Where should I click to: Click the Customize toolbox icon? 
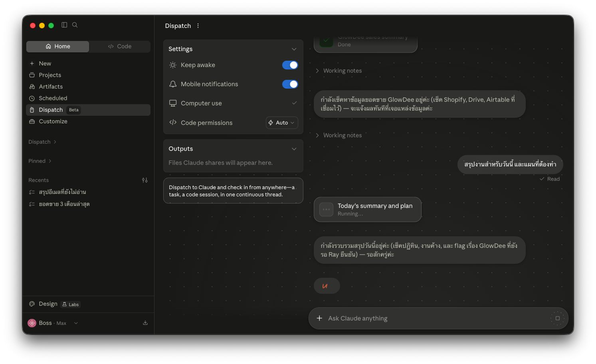point(32,121)
